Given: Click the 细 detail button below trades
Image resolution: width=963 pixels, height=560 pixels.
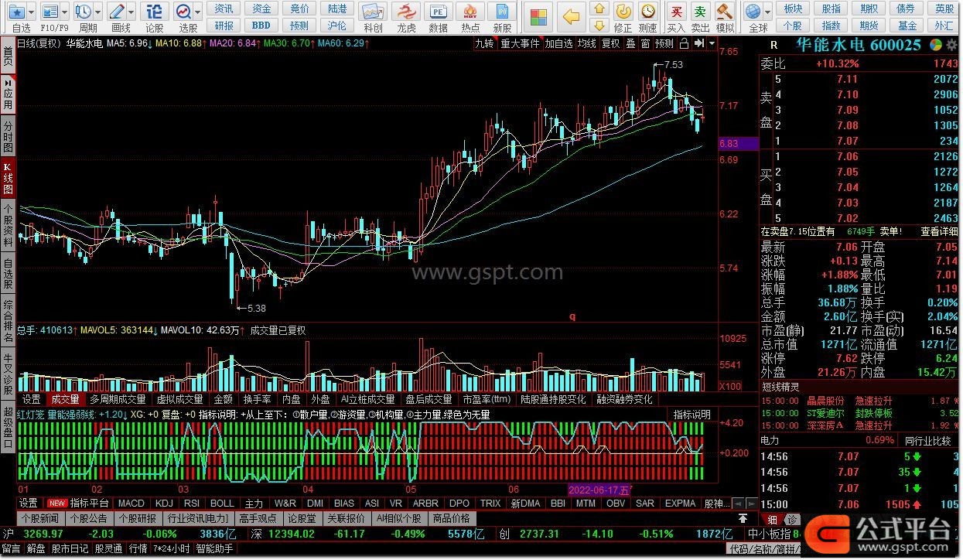Looking at the screenshot, I should (772, 519).
